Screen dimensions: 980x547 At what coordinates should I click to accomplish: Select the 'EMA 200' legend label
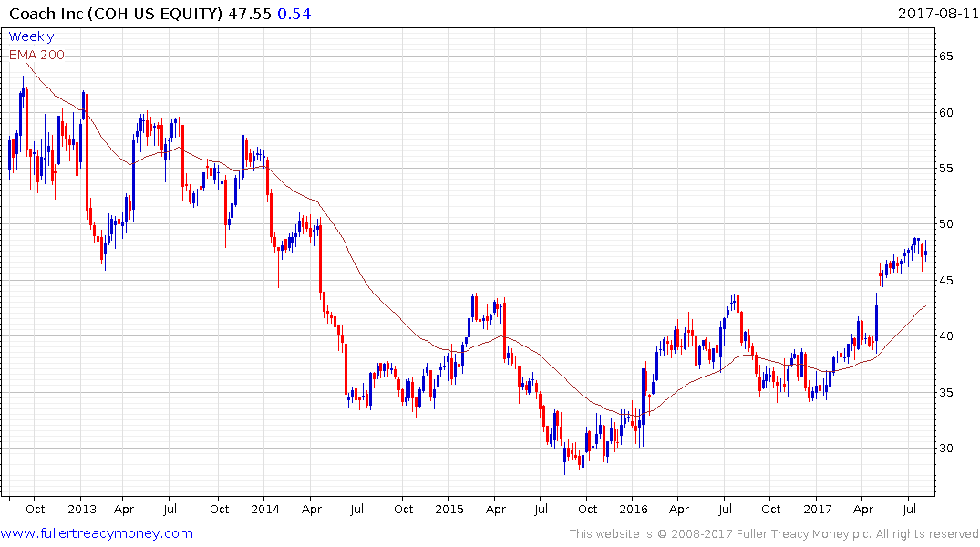point(36,55)
